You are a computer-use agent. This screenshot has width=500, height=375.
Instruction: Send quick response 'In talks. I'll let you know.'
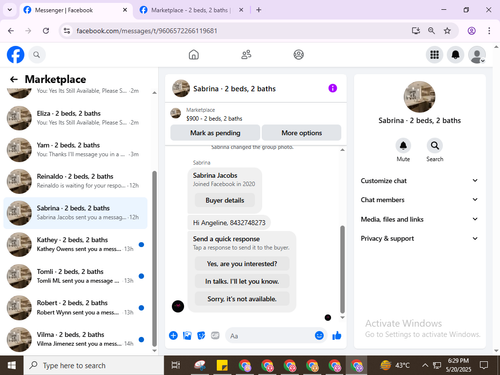(242, 281)
